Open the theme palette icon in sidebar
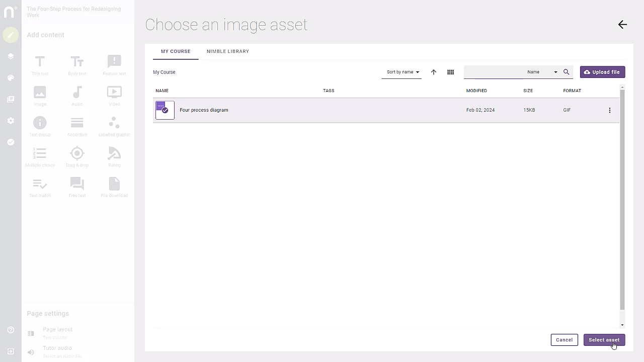Image resolution: width=644 pixels, height=362 pixels. coord(11,78)
